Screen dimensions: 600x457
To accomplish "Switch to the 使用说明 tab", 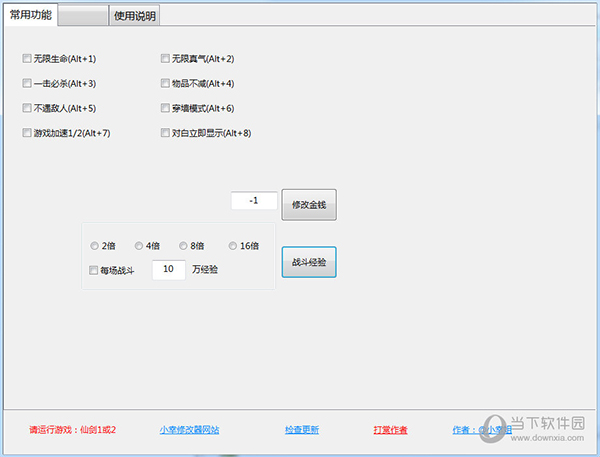I will tap(135, 16).
